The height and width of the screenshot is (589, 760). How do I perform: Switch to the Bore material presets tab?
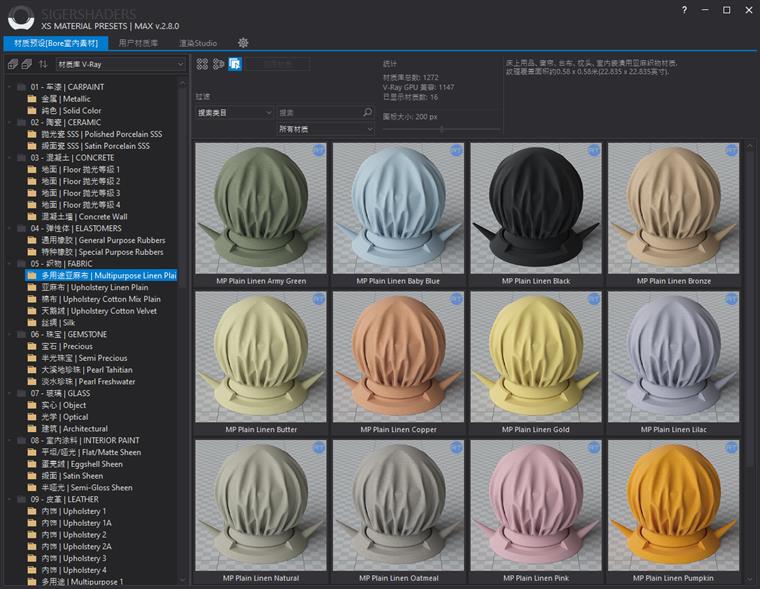[56, 43]
